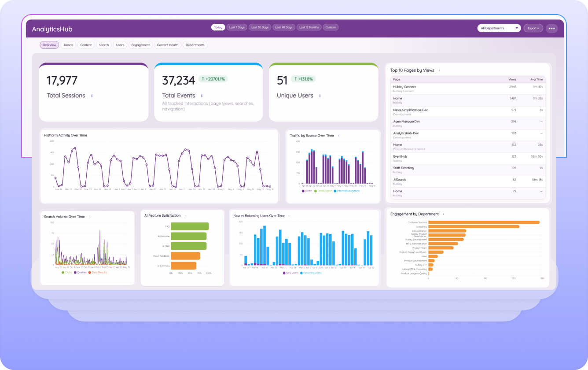Toggle the Returning Users legend series
588x370 pixels.
tap(311, 273)
